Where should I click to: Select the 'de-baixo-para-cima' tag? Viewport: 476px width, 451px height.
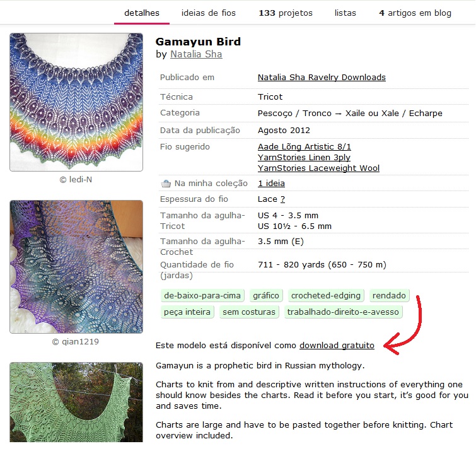(x=202, y=295)
